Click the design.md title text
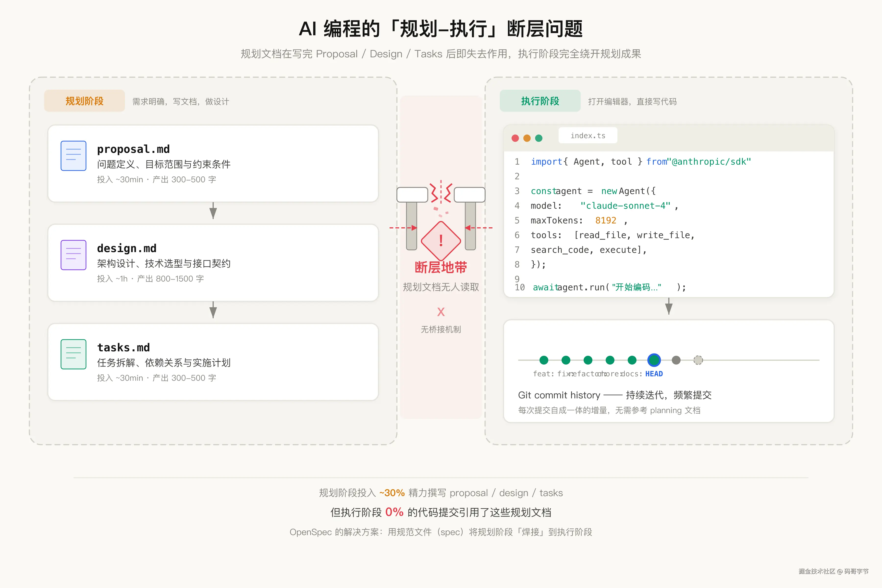This screenshot has width=882, height=588. point(127,248)
